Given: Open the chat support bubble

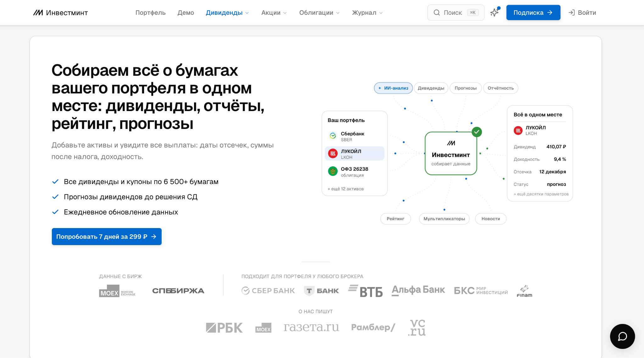Looking at the screenshot, I should [x=622, y=336].
